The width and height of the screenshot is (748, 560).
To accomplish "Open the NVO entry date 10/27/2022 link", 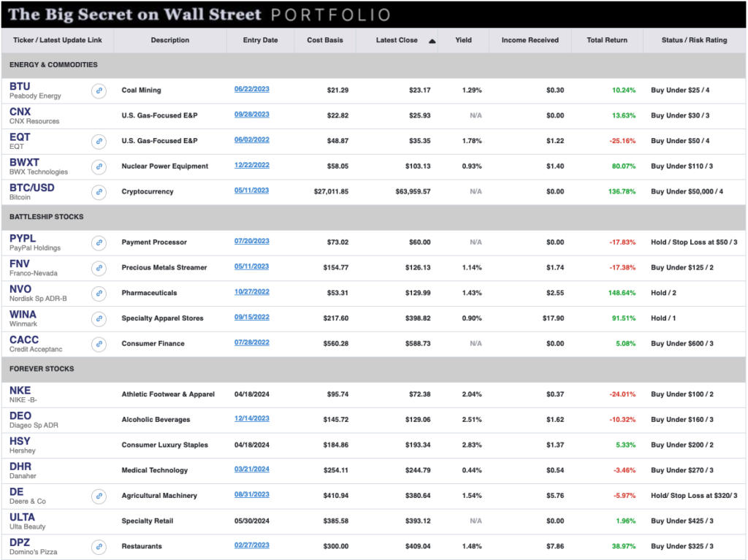I will pos(251,291).
